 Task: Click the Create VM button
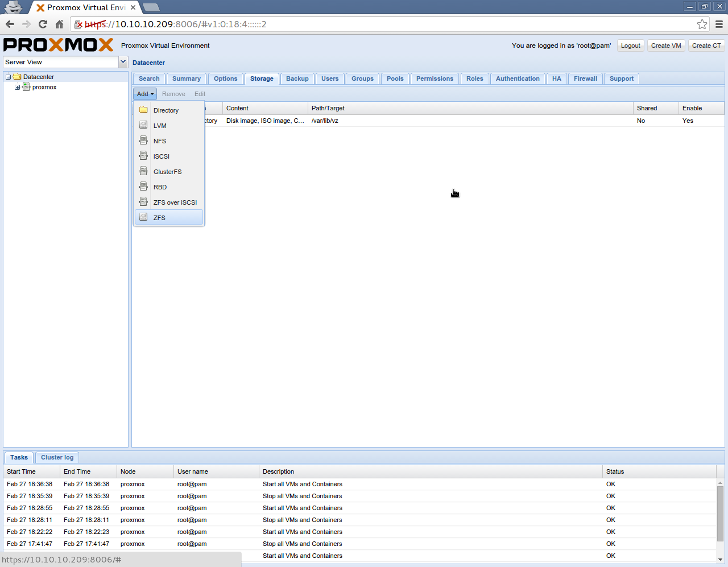pos(666,45)
